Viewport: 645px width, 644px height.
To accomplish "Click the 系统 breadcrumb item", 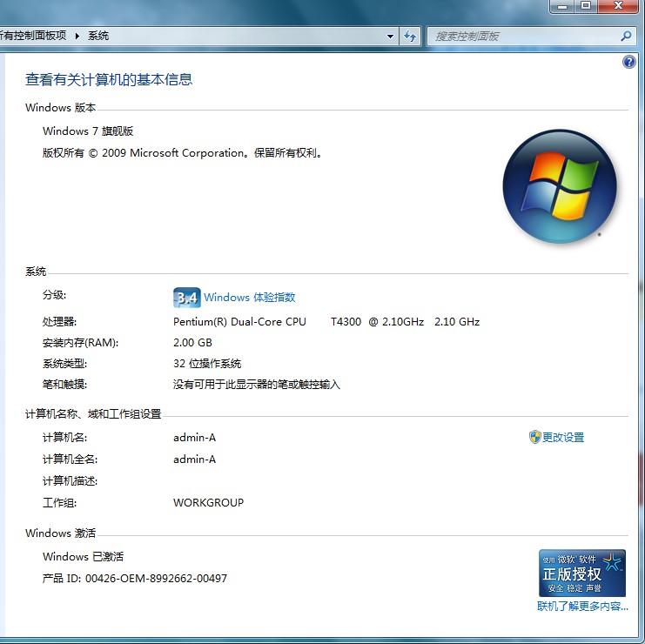I will click(98, 36).
